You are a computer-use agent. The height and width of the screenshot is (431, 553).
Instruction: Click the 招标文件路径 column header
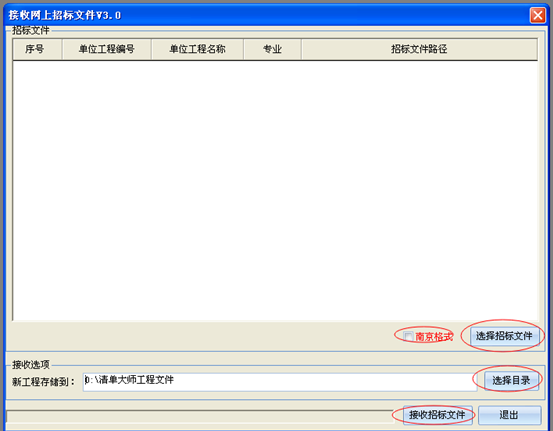[x=419, y=49]
